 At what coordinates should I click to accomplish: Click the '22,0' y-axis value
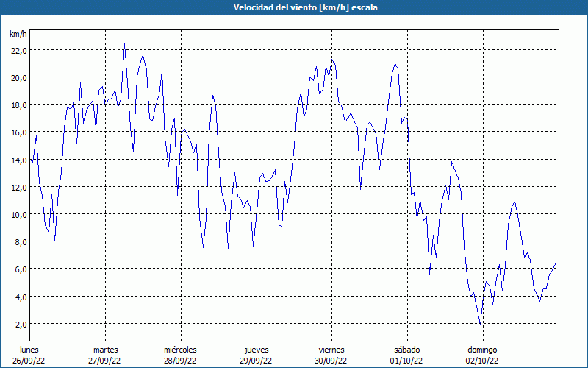click(19, 50)
